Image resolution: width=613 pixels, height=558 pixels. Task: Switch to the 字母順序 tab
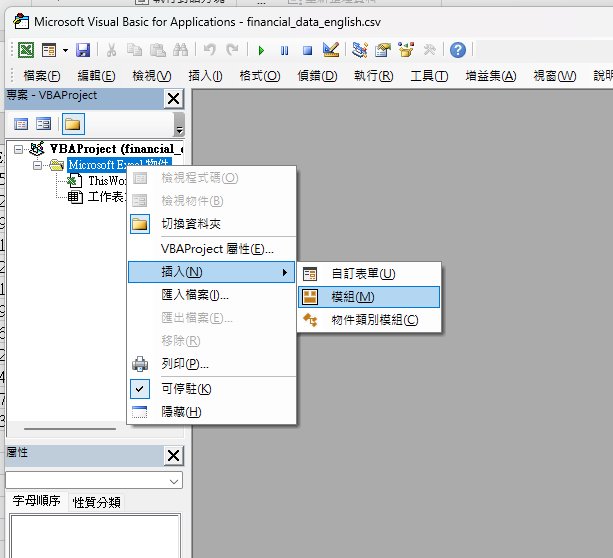(x=37, y=501)
